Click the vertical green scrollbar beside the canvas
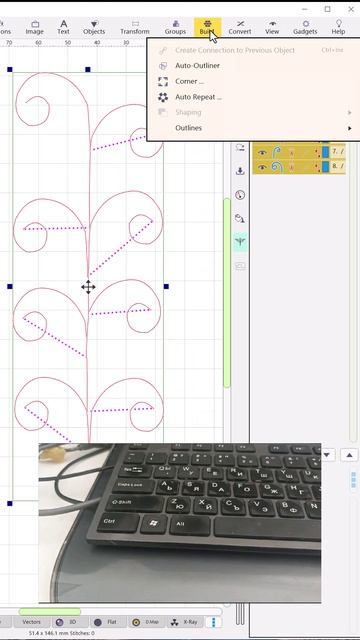 tap(227, 293)
